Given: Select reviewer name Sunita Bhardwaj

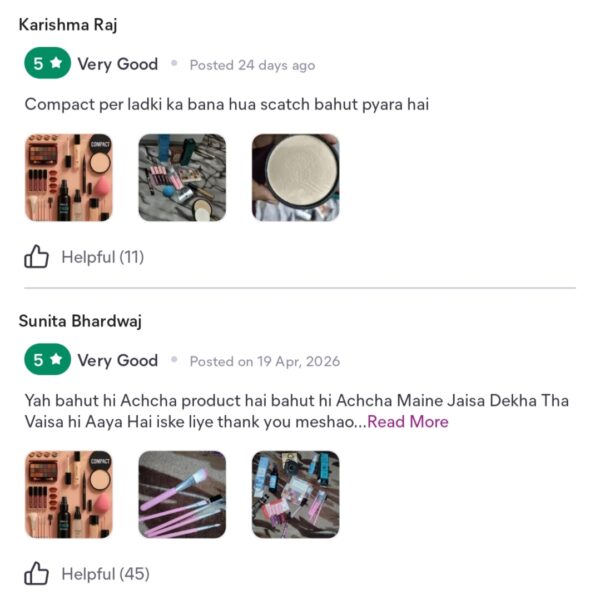Looking at the screenshot, I should tap(80, 321).
